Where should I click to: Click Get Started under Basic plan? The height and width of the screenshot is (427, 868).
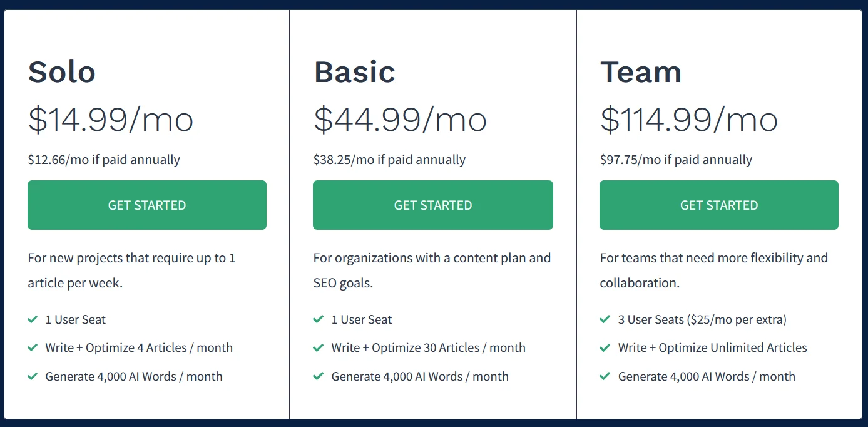pos(433,205)
